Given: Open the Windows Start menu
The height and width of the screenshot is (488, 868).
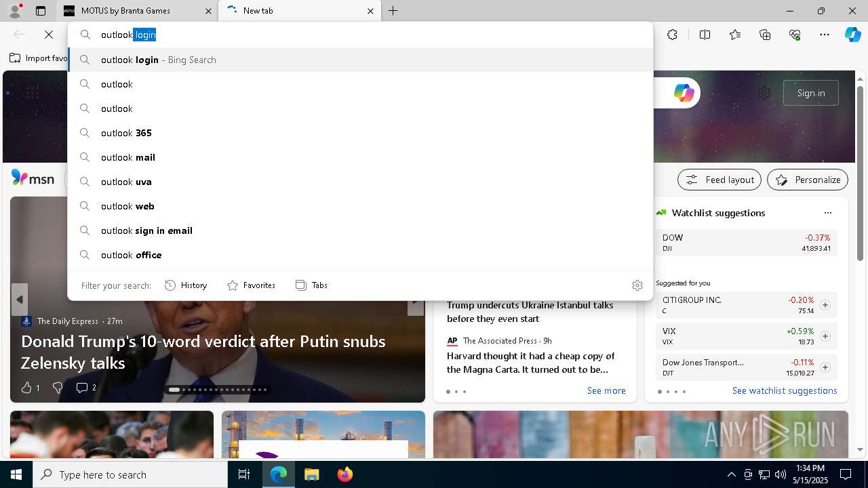Looking at the screenshot, I should pyautogui.click(x=16, y=474).
